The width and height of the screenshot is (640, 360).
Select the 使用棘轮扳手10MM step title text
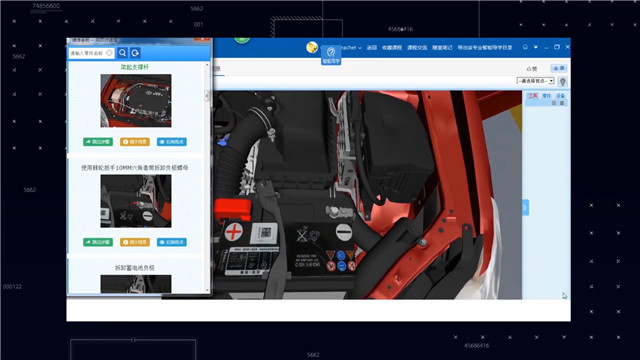coord(134,167)
